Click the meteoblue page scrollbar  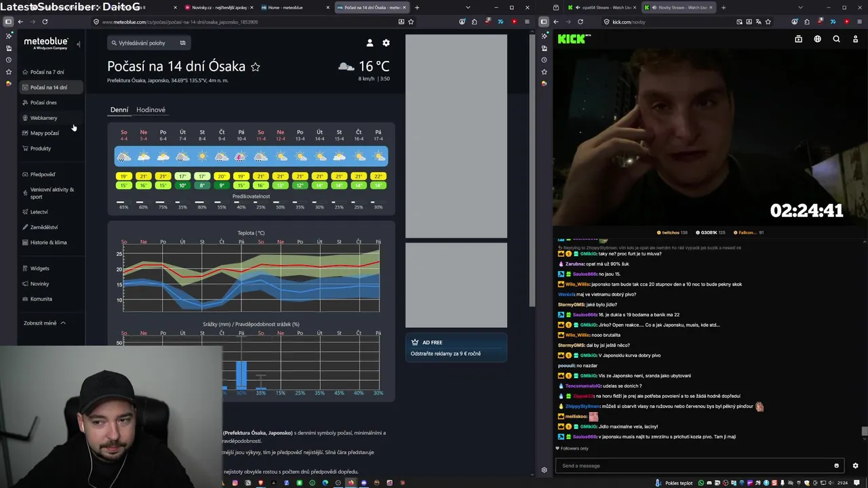[533, 169]
